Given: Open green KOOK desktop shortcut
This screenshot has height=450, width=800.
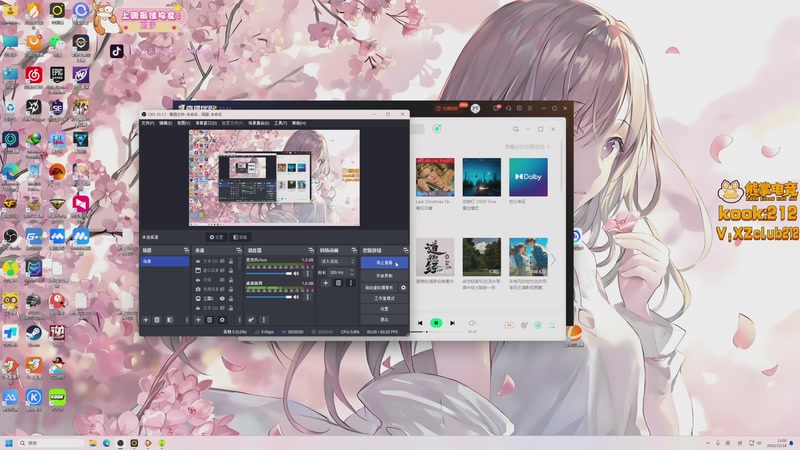Looking at the screenshot, I should (x=57, y=399).
